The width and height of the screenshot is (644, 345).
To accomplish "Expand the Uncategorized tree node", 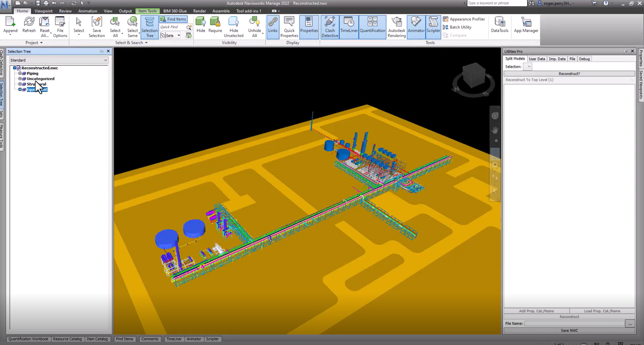I will pos(20,79).
